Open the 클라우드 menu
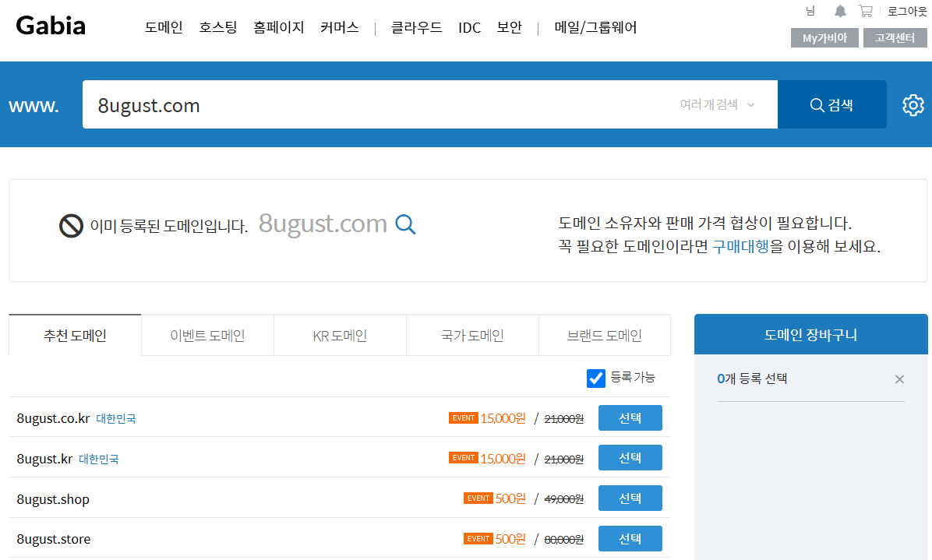 pyautogui.click(x=417, y=27)
